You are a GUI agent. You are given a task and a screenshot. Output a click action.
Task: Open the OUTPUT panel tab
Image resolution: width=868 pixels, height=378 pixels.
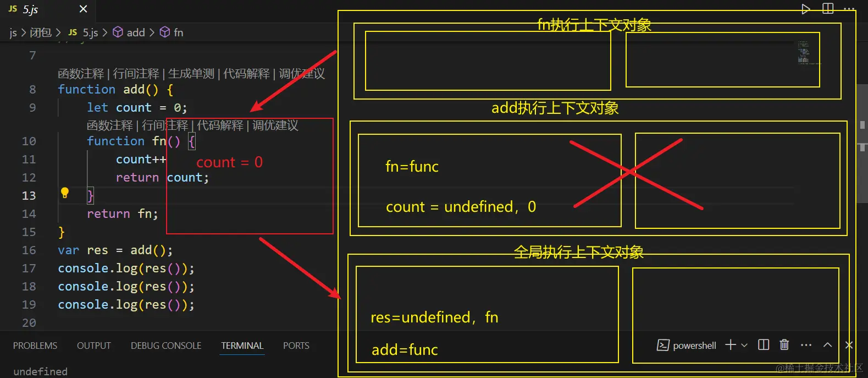pyautogui.click(x=94, y=346)
